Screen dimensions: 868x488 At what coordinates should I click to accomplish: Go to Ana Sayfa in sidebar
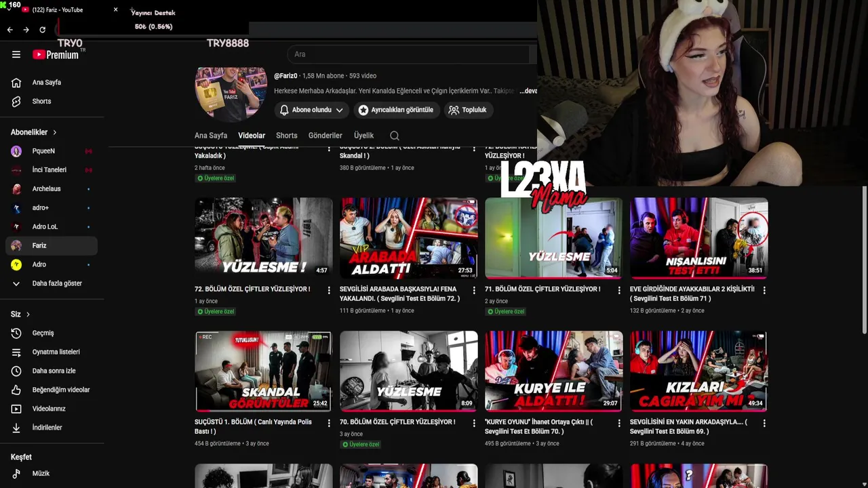coord(52,83)
